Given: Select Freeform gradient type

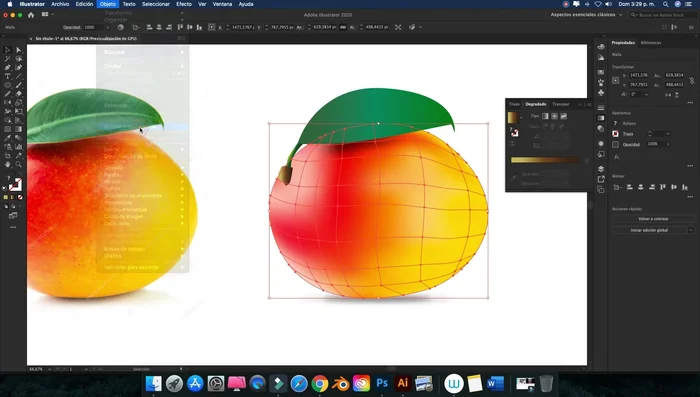Looking at the screenshot, I should pos(563,116).
